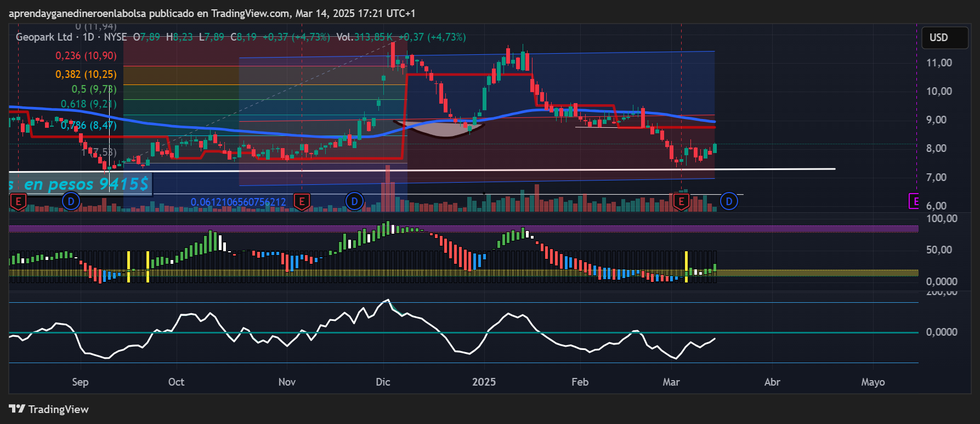Click the purple E icon at right edge
Viewport: 980px width, 424px height.
click(914, 202)
